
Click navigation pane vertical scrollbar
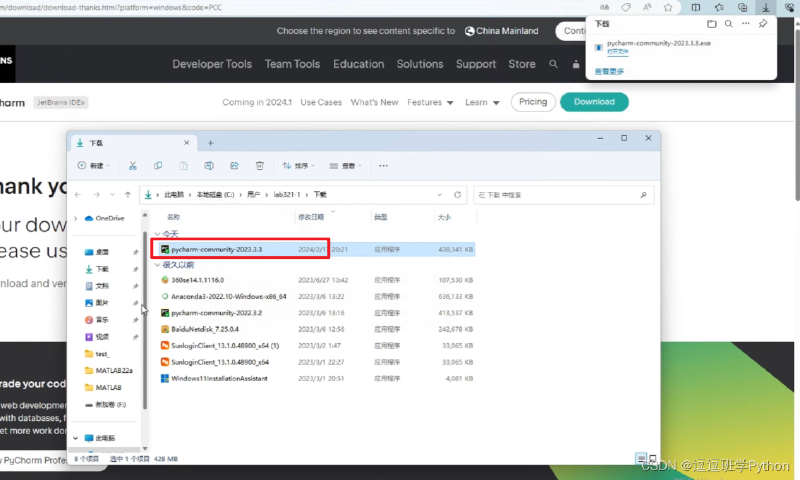click(x=145, y=319)
